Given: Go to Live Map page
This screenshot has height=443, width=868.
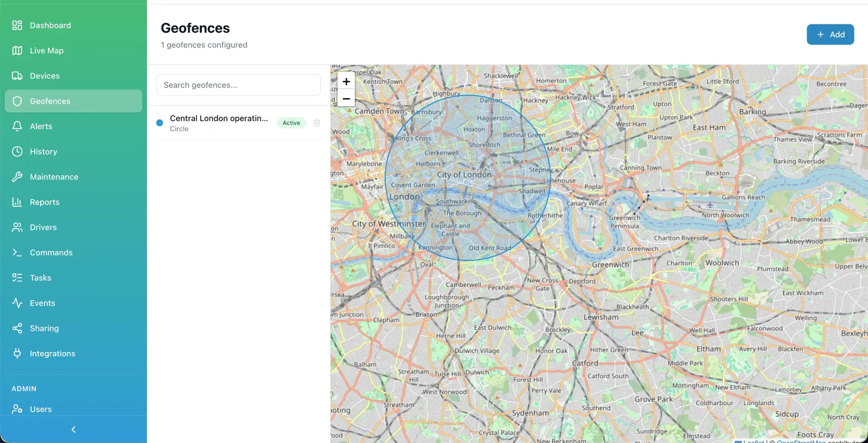Looking at the screenshot, I should coord(73,50).
